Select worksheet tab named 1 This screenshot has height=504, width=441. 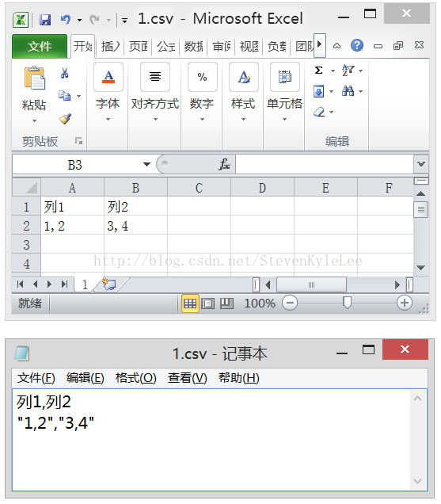tap(85, 284)
